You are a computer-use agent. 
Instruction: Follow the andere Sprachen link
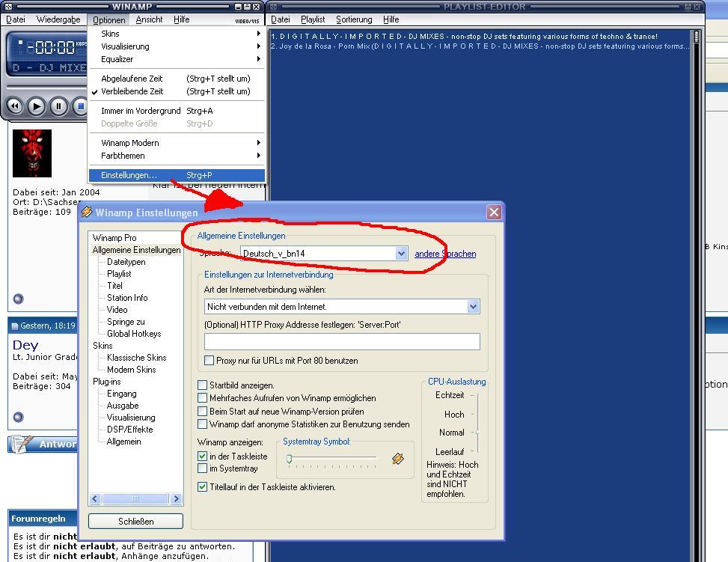[445, 254]
